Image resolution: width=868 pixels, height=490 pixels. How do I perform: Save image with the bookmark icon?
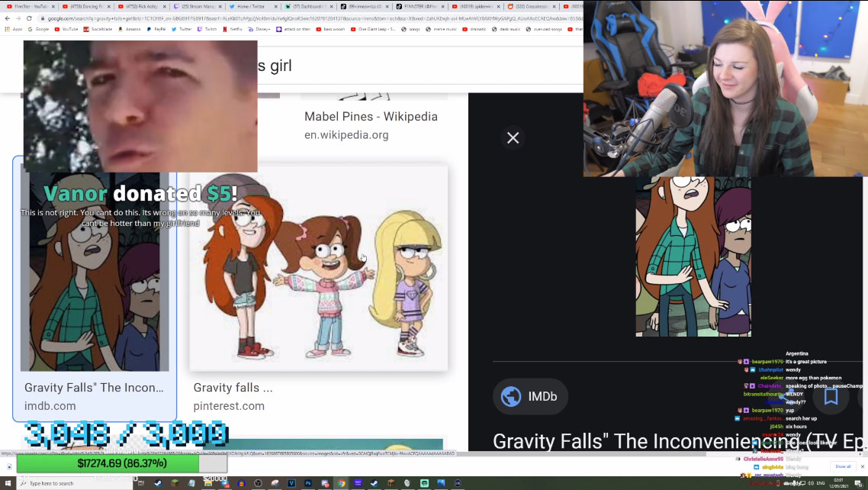click(x=831, y=396)
